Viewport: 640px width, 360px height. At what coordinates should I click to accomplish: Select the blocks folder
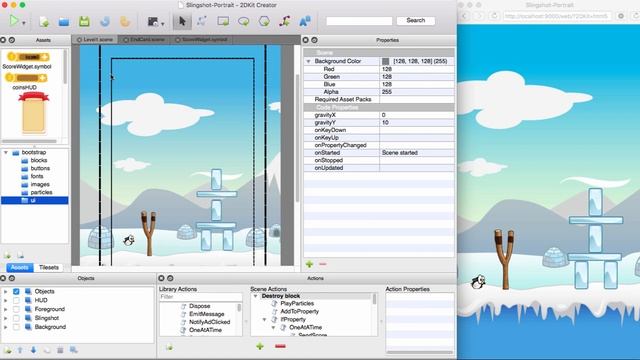pyautogui.click(x=38, y=160)
